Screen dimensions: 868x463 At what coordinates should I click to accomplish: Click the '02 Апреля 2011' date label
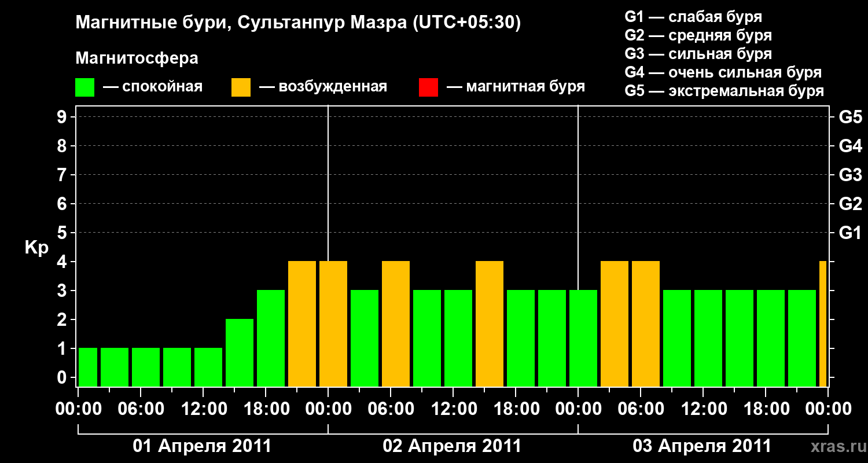[453, 446]
